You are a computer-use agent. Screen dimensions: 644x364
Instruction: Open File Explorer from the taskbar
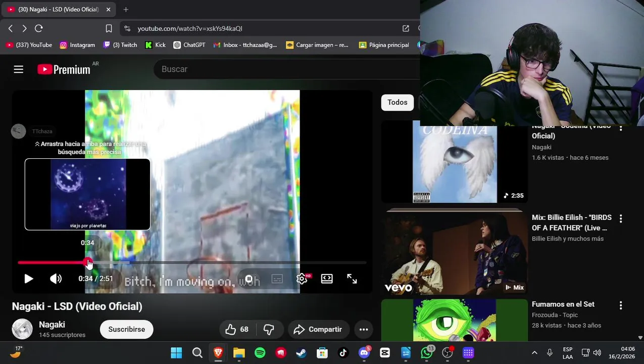point(239,353)
